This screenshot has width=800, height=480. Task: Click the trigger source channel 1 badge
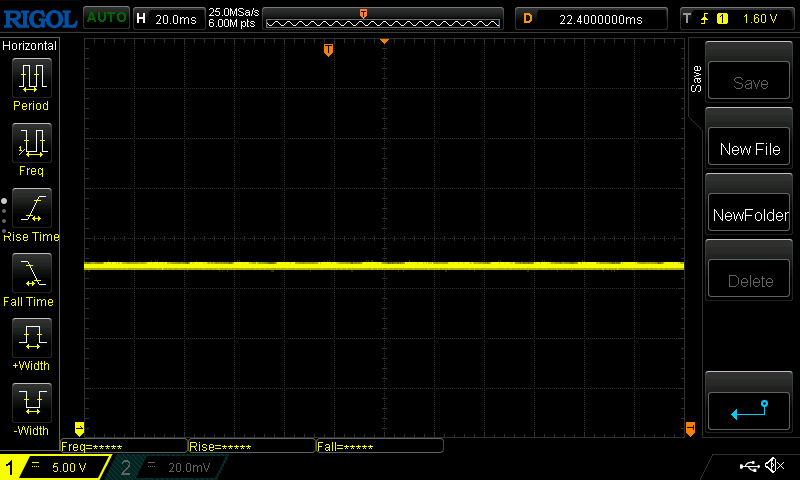point(722,19)
